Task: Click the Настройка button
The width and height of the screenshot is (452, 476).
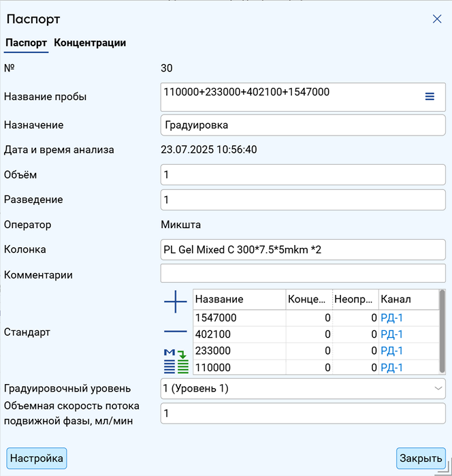Action: 37,458
